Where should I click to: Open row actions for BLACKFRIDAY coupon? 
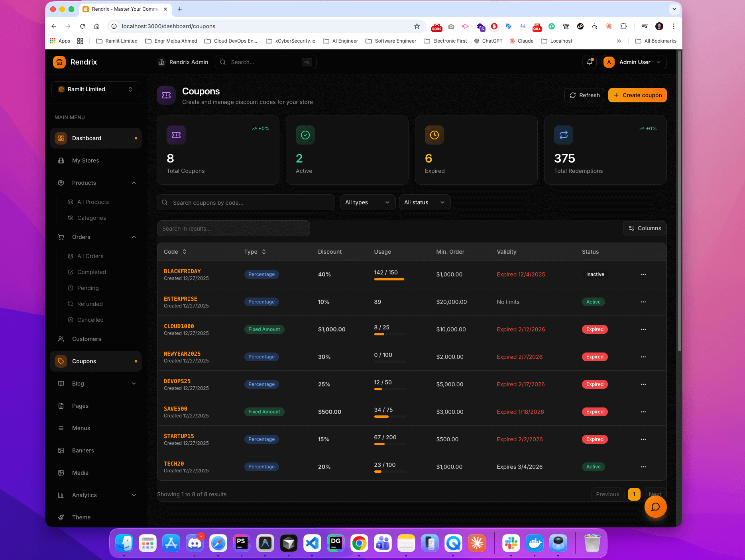643,274
